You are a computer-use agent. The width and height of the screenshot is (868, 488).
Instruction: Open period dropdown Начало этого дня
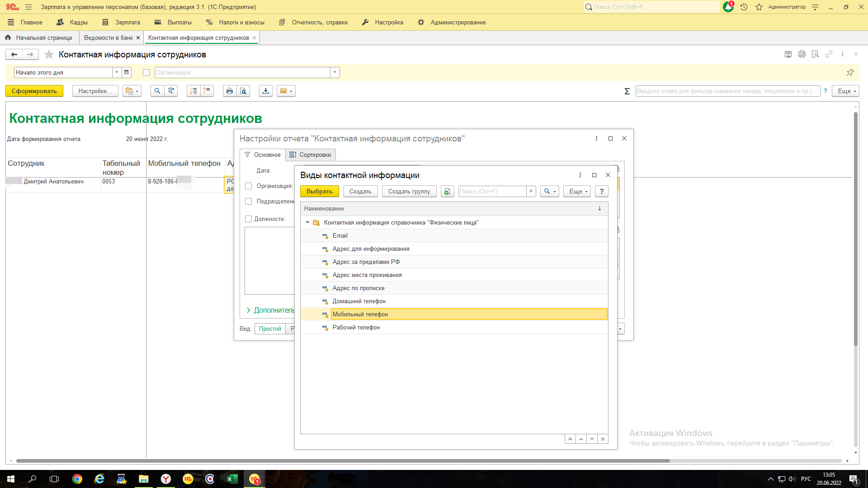pos(117,72)
